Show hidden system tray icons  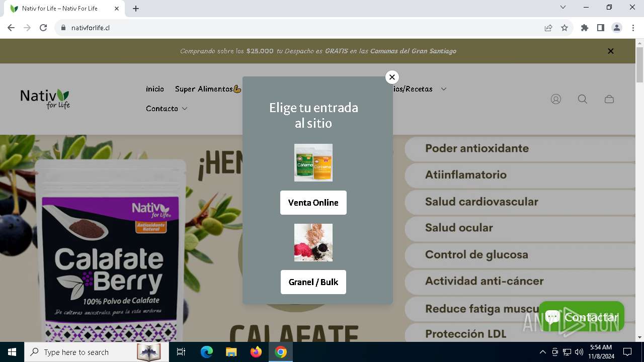tap(542, 352)
